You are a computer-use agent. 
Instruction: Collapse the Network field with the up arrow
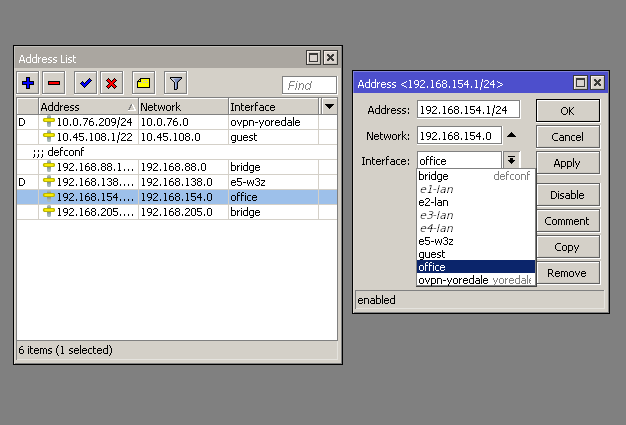[x=511, y=135]
